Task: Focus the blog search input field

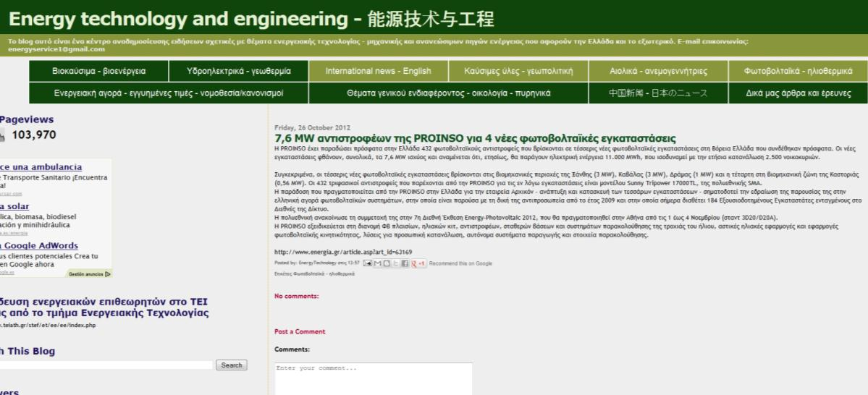Action: (x=105, y=365)
